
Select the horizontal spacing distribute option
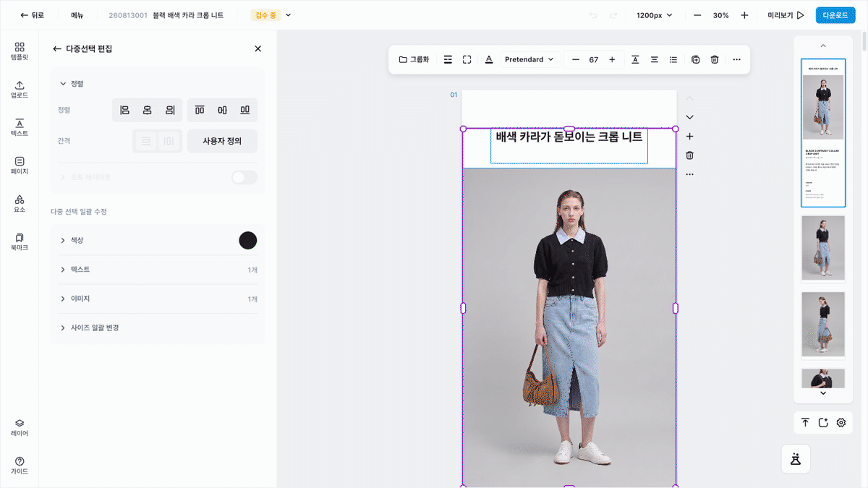[x=169, y=141]
